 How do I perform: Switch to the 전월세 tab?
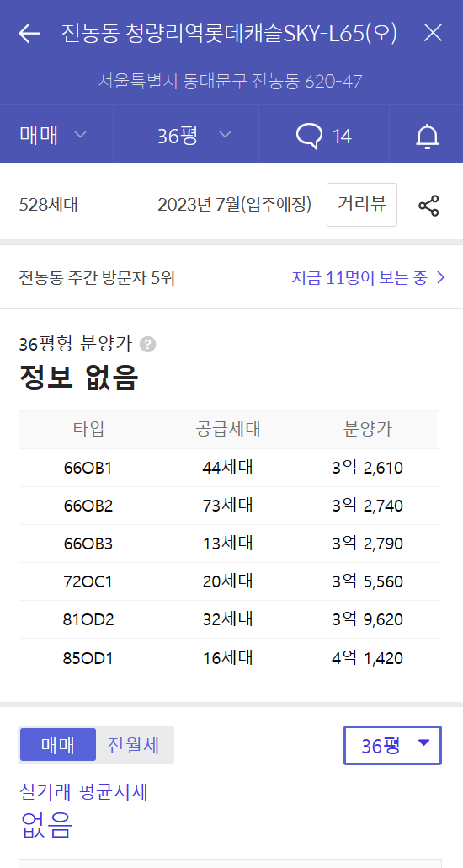(x=133, y=745)
